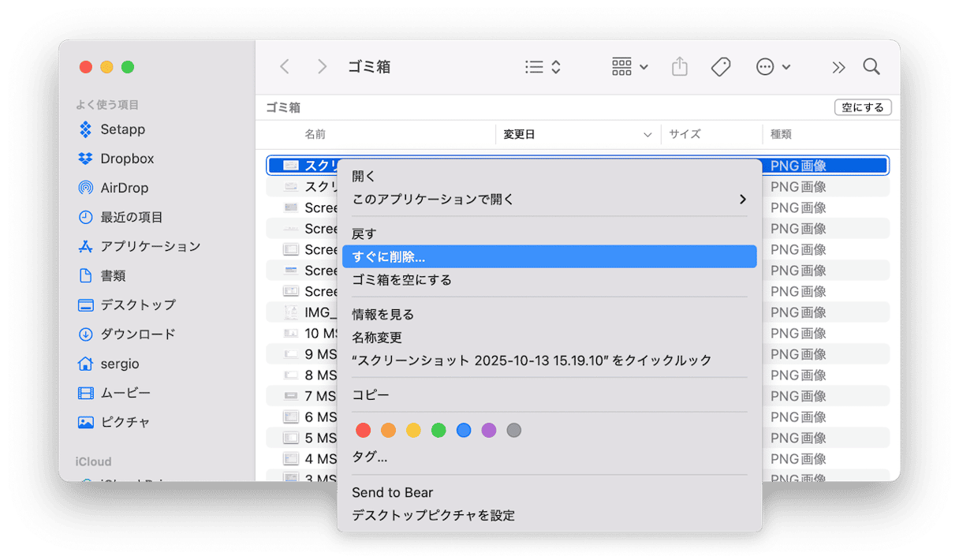Image resolution: width=959 pixels, height=560 pixels.
Task: Open the list view style switcher
Action: tap(543, 67)
